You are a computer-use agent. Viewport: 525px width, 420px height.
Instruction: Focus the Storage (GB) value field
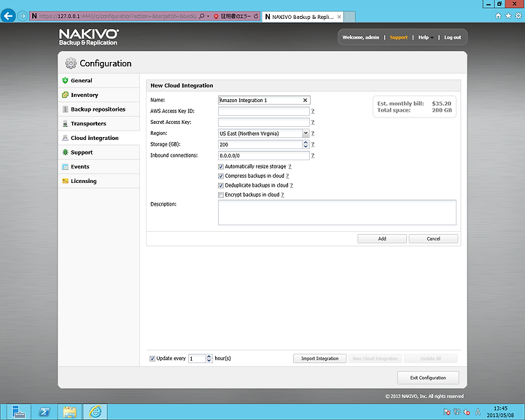click(260, 144)
